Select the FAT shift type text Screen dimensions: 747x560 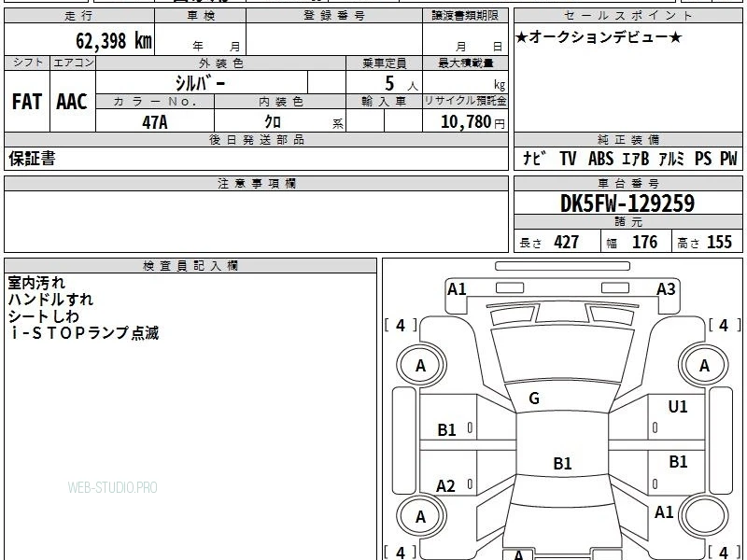[x=27, y=102]
